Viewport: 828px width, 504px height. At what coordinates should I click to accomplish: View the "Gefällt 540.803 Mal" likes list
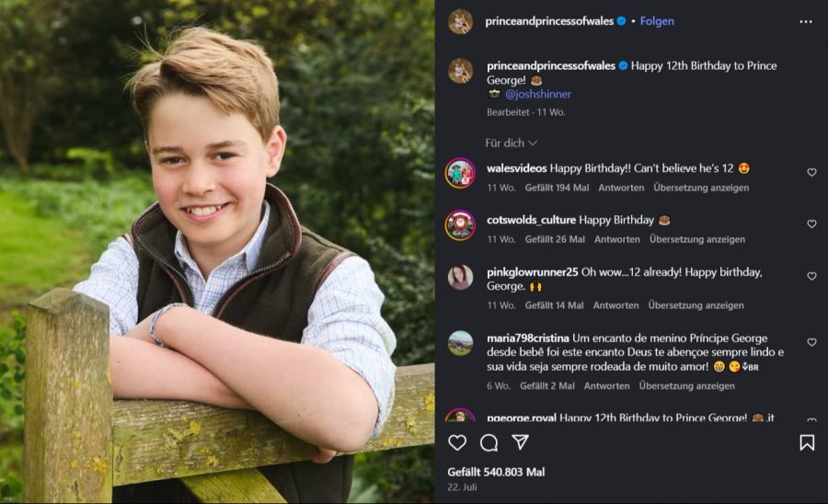coord(496,472)
